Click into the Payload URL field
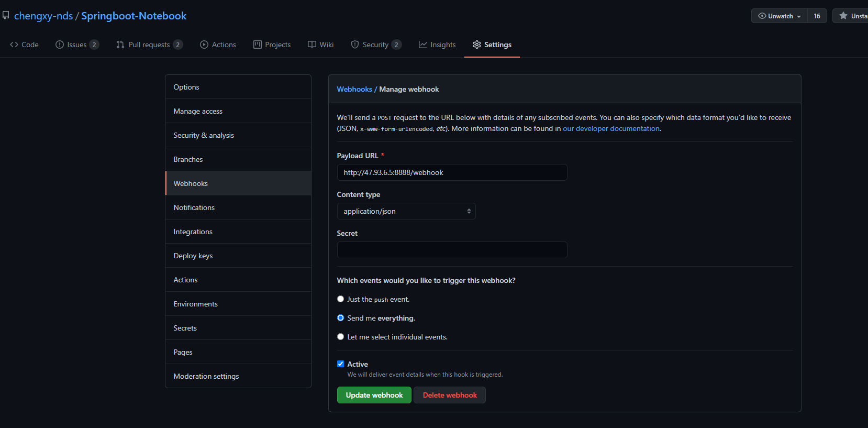Screen dimensions: 868x428 [x=452, y=172]
